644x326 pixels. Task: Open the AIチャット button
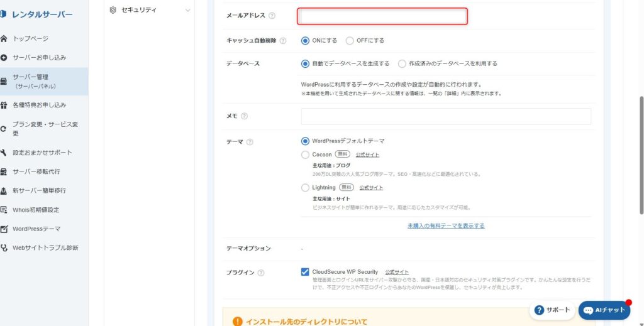click(x=604, y=310)
